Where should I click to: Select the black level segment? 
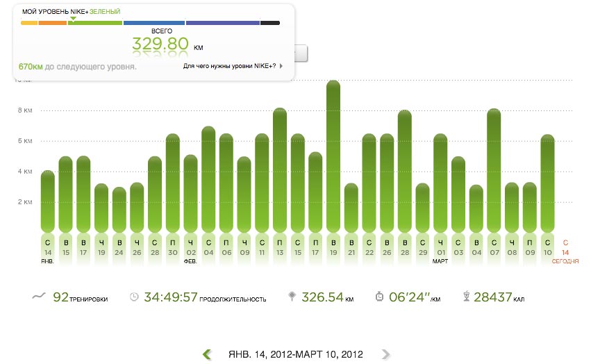pos(270,23)
